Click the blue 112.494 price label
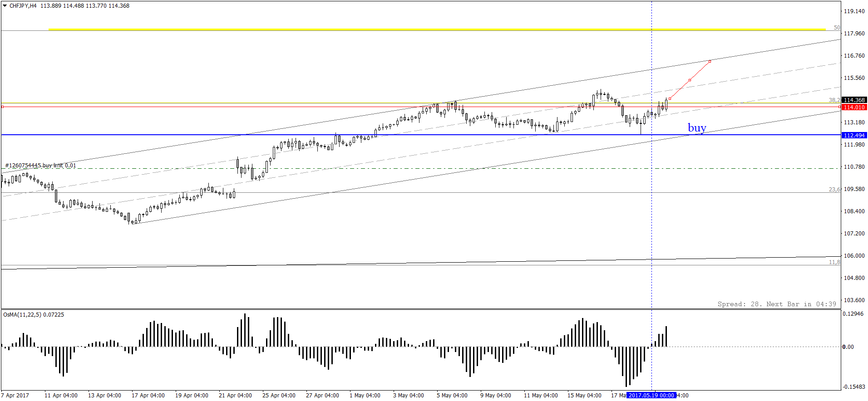This screenshot has height=401, width=868. (854, 135)
